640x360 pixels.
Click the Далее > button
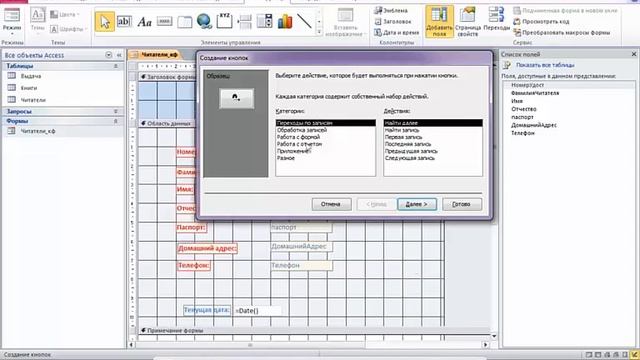tap(417, 204)
